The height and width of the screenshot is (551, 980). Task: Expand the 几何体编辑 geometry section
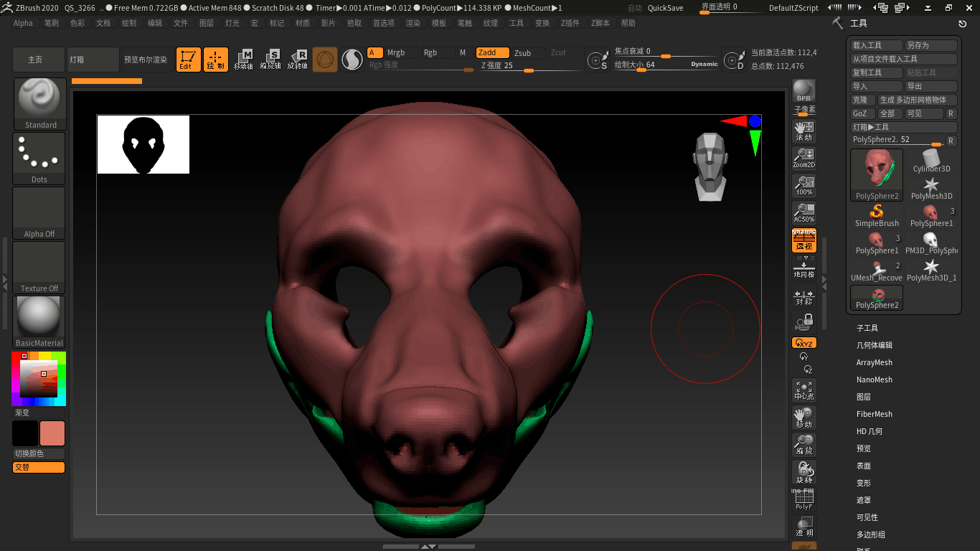click(x=874, y=345)
